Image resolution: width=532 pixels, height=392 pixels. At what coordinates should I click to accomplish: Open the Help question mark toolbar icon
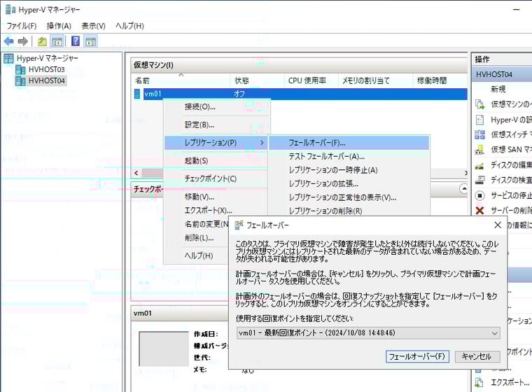[76, 41]
